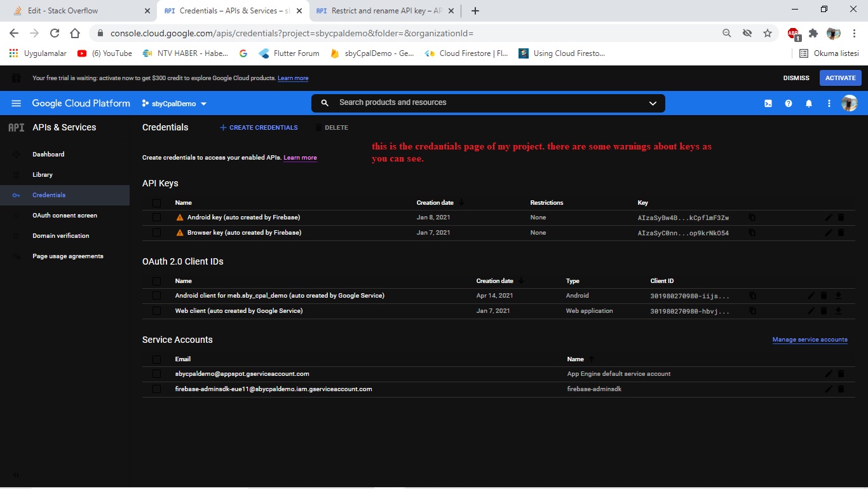
Task: Sort OAuth clients by Creation date arrow
Action: coord(522,280)
